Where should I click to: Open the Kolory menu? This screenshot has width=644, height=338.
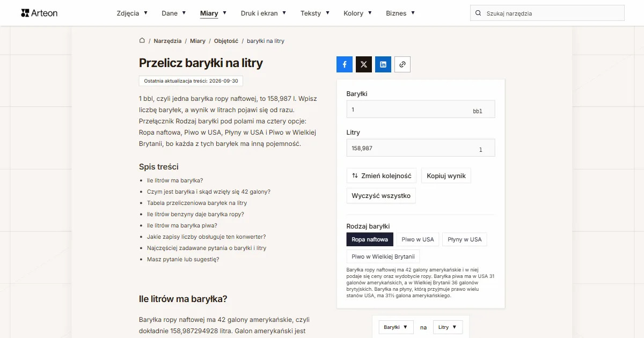pyautogui.click(x=357, y=13)
